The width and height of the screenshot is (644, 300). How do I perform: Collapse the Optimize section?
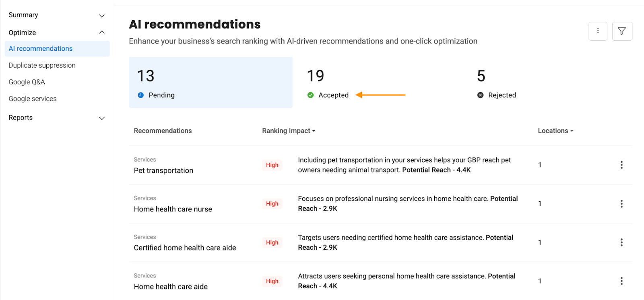(102, 32)
